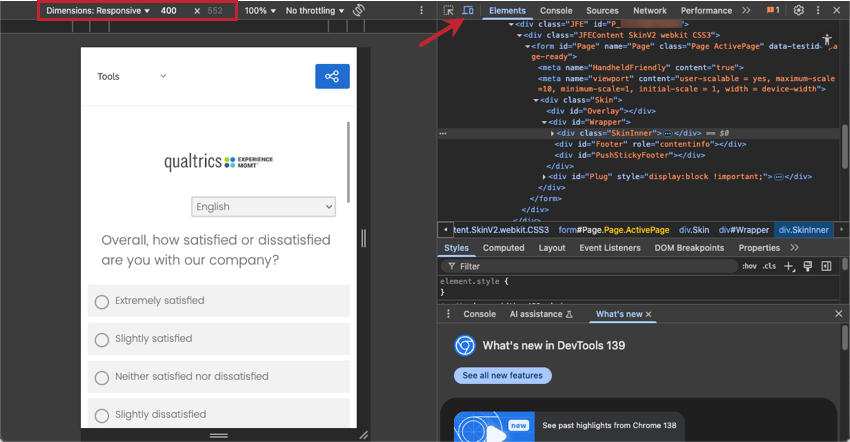
Task: Click the new style rule plus icon
Action: point(789,266)
